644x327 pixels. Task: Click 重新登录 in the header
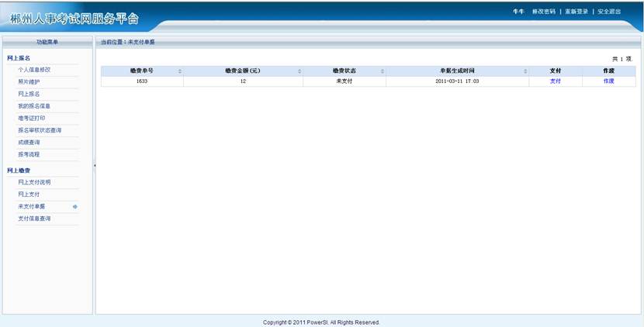[x=576, y=12]
